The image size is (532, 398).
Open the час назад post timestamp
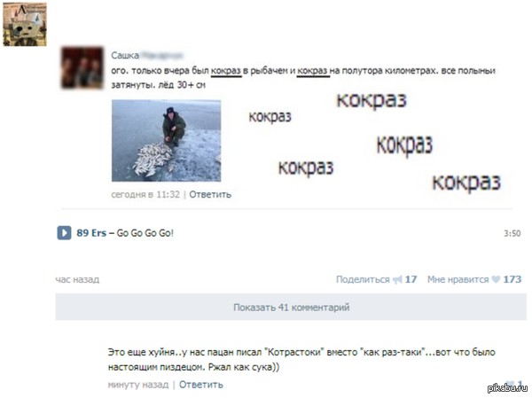[77, 279]
